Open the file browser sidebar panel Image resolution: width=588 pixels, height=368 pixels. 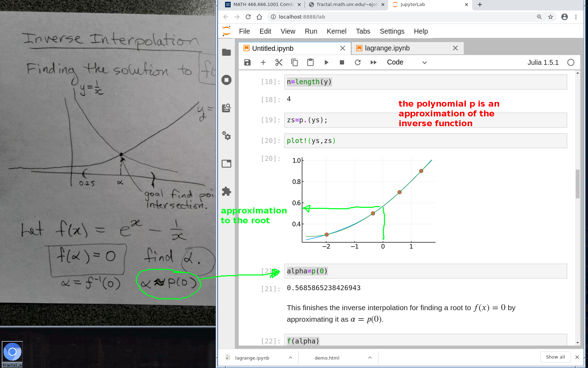click(226, 52)
